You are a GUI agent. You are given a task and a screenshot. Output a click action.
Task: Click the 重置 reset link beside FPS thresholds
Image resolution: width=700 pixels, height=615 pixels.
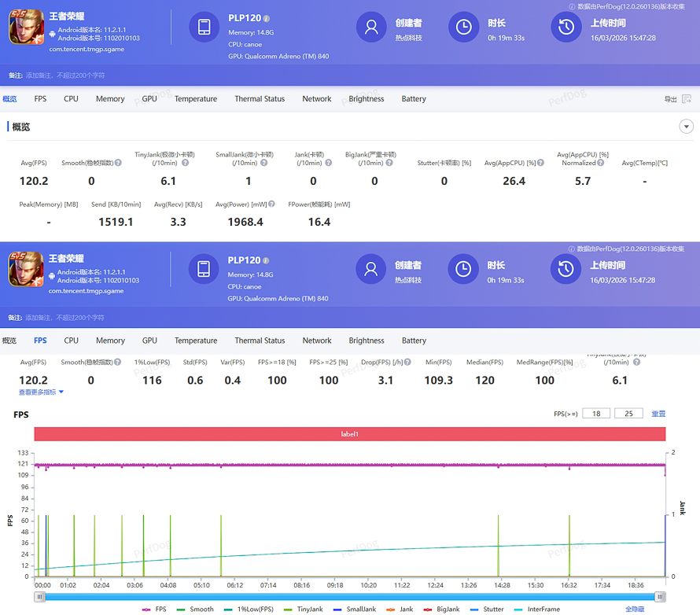tap(658, 414)
